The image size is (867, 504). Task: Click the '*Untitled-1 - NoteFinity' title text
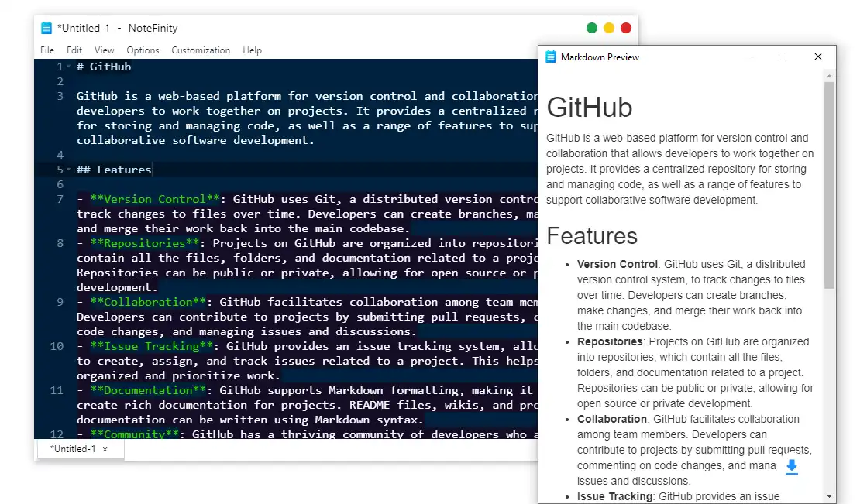pyautogui.click(x=118, y=28)
